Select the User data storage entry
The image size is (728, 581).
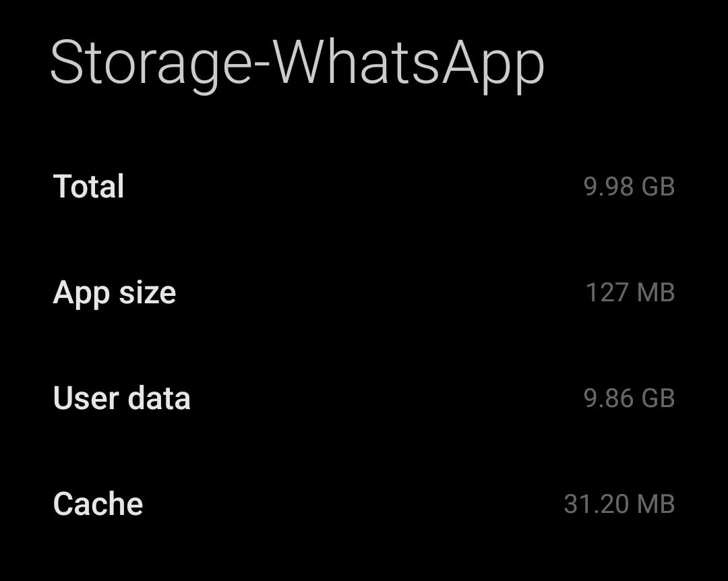tap(364, 398)
